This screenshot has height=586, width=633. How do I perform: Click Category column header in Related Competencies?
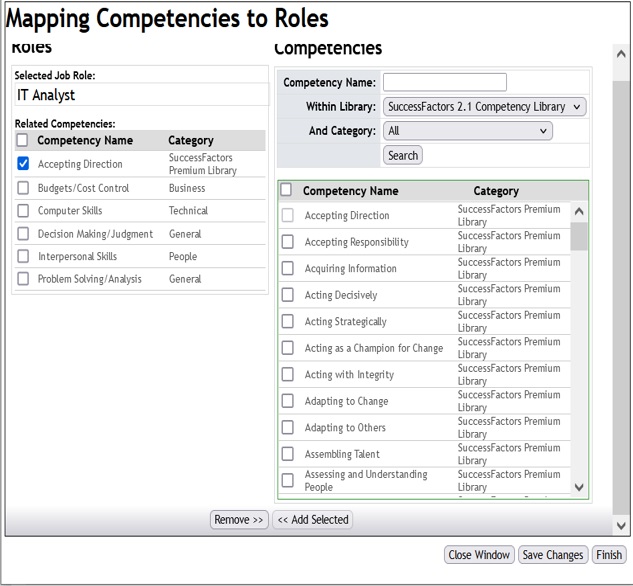[191, 140]
